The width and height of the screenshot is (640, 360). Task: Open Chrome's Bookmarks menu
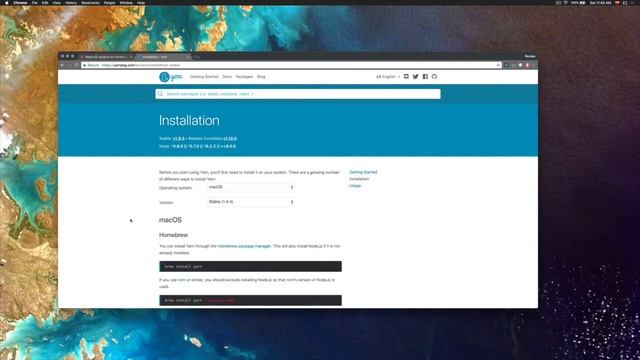point(90,2)
